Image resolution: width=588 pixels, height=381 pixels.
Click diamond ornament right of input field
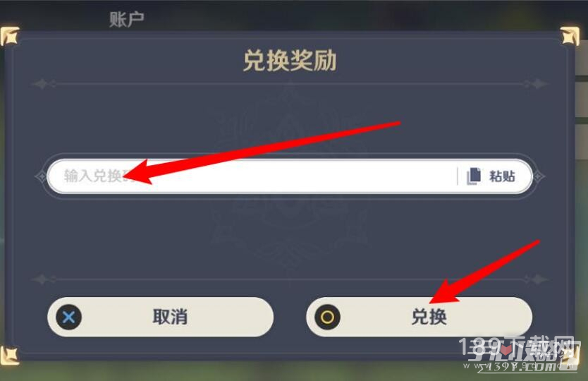pos(539,176)
